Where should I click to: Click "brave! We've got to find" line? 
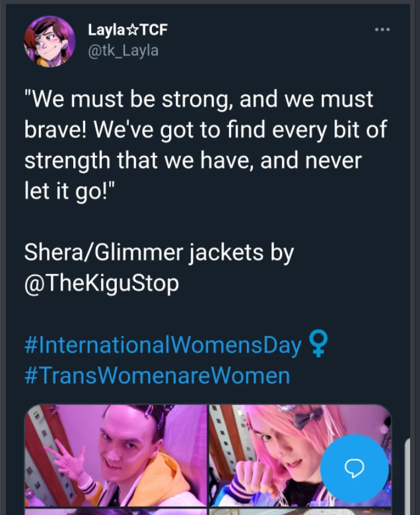click(x=205, y=129)
